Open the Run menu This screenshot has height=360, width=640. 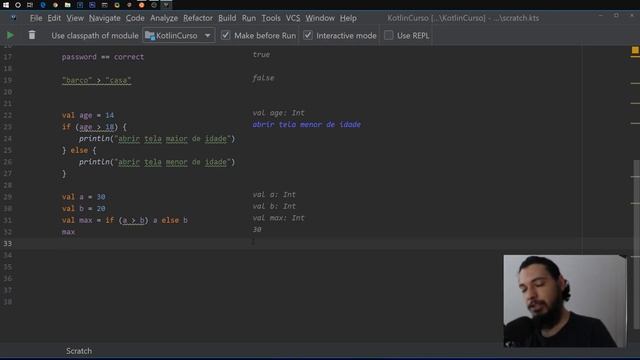pyautogui.click(x=249, y=18)
